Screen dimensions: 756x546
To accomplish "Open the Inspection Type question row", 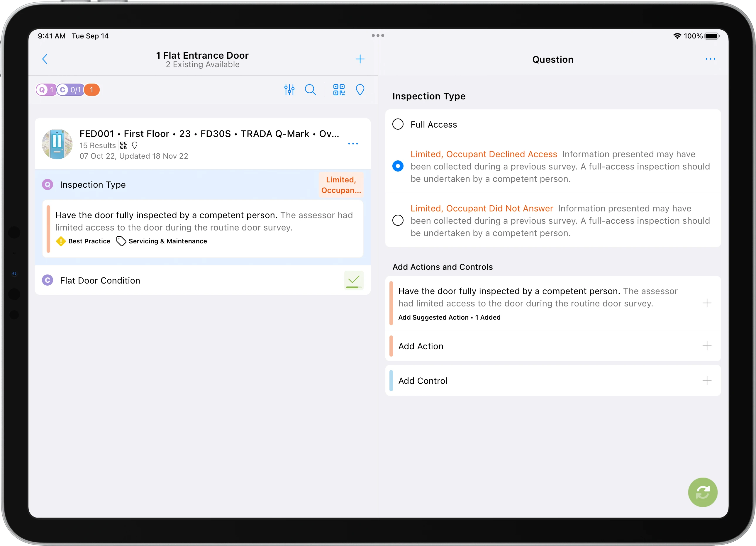I will [203, 184].
